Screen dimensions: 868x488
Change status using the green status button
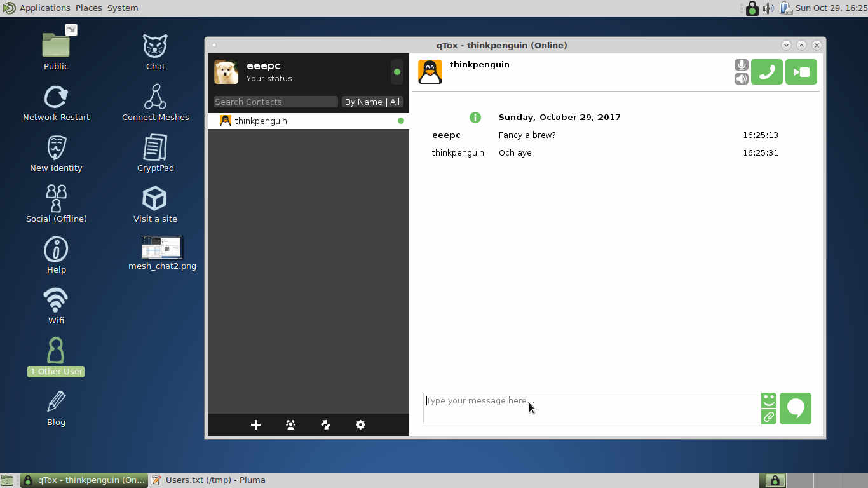coord(397,72)
